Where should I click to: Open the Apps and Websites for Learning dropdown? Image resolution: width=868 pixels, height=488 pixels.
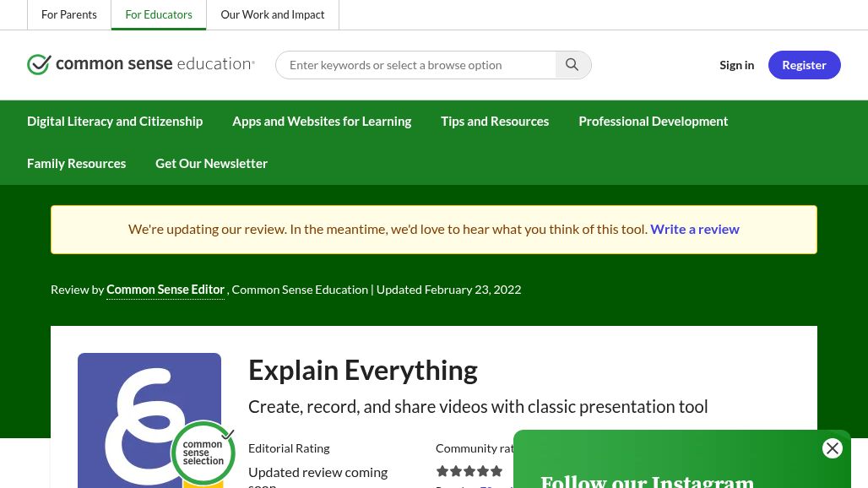coord(322,121)
